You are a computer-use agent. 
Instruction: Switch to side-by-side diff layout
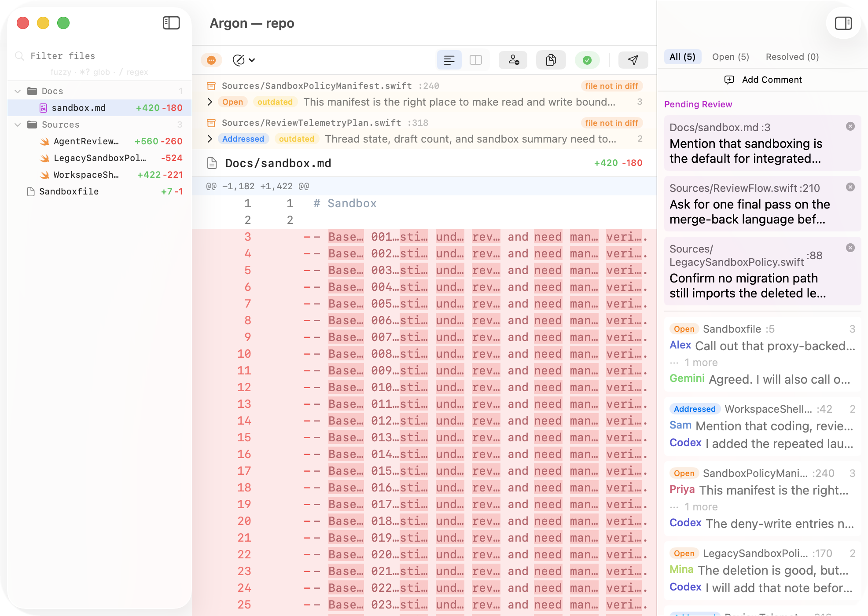click(x=475, y=60)
